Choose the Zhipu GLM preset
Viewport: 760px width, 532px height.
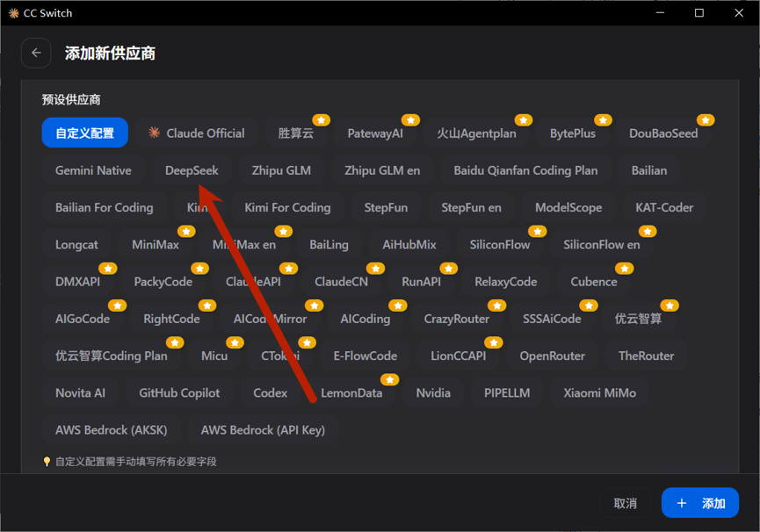pos(281,170)
